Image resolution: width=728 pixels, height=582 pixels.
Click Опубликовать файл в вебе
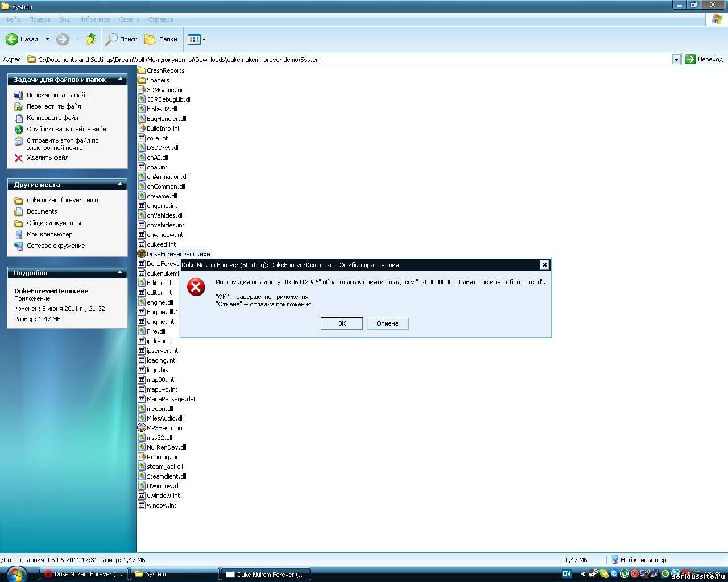[66, 129]
